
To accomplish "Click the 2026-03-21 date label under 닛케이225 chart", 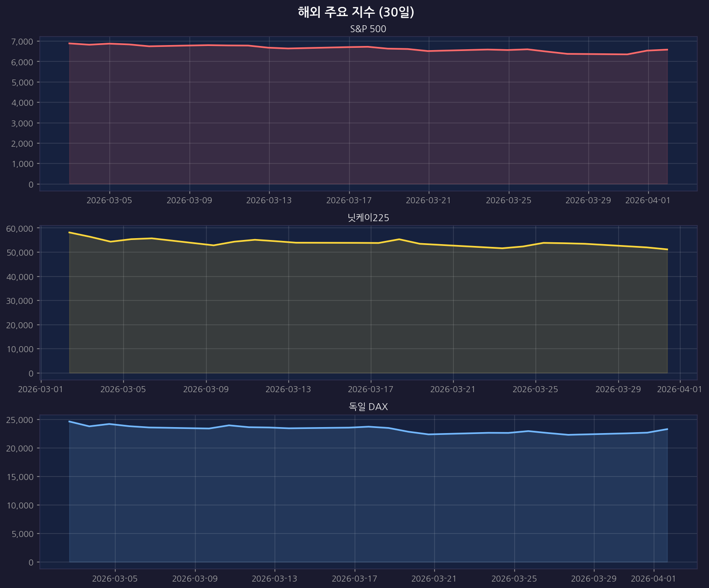I will [x=453, y=389].
